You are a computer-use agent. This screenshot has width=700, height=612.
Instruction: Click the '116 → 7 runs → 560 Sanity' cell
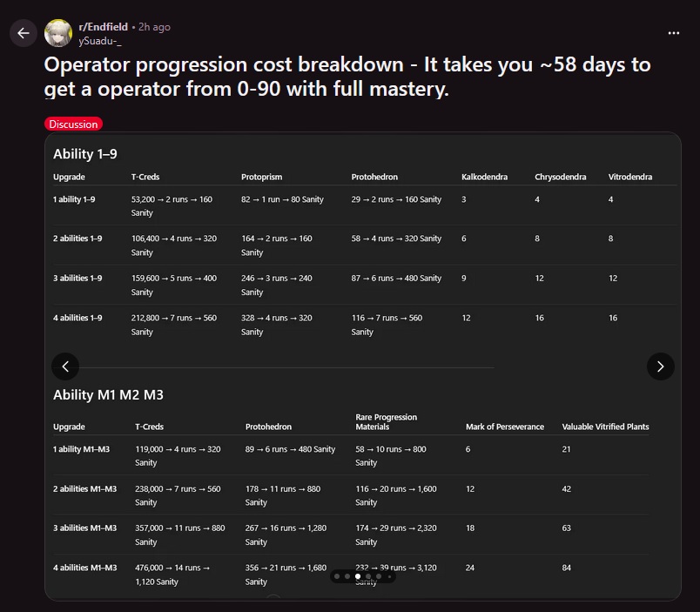point(387,325)
